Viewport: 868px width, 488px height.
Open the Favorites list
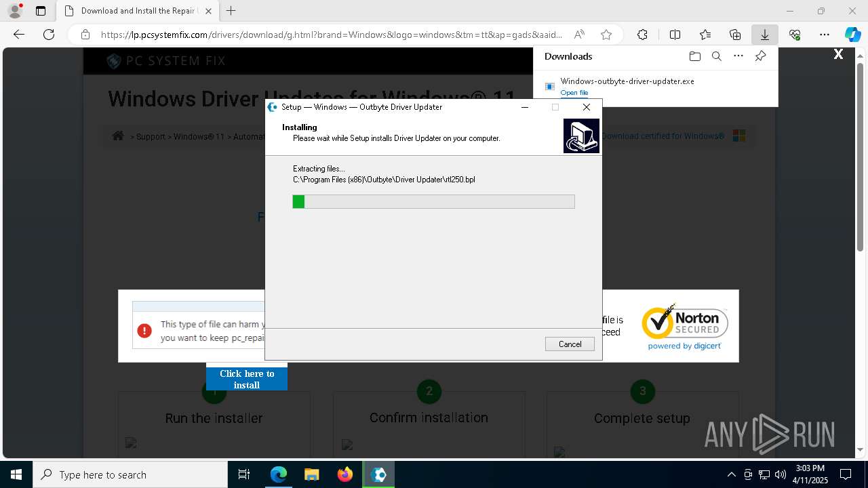point(705,35)
